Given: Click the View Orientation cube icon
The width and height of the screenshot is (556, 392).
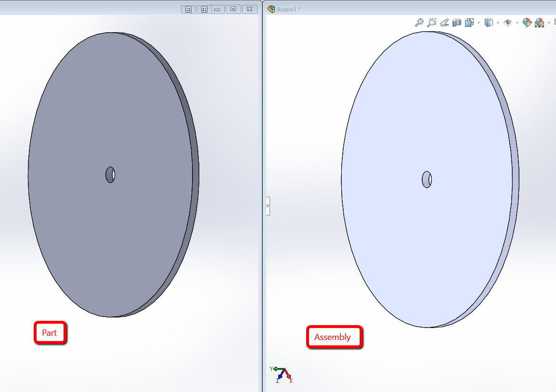Looking at the screenshot, I should [x=469, y=23].
